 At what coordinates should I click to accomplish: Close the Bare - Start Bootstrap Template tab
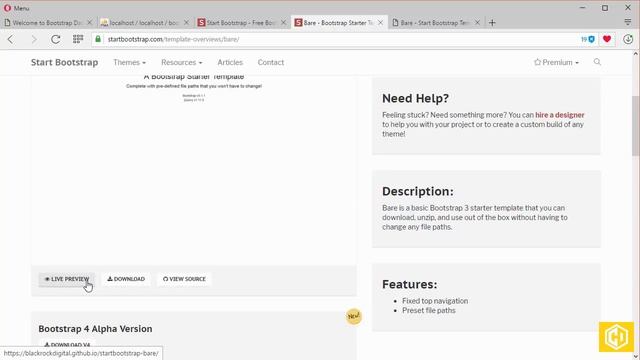pyautogui.click(x=477, y=23)
